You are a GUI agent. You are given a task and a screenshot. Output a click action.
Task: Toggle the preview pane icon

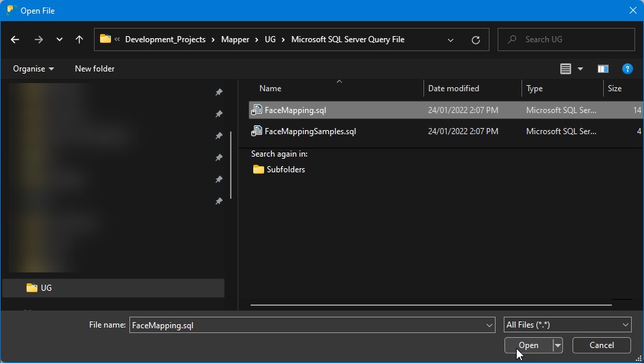click(x=602, y=69)
